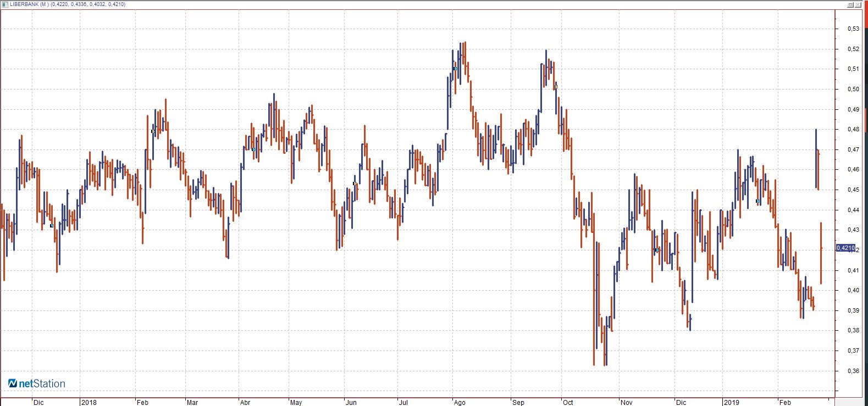Click the Abr label on the time axis
This screenshot has width=868, height=406.
(x=245, y=403)
